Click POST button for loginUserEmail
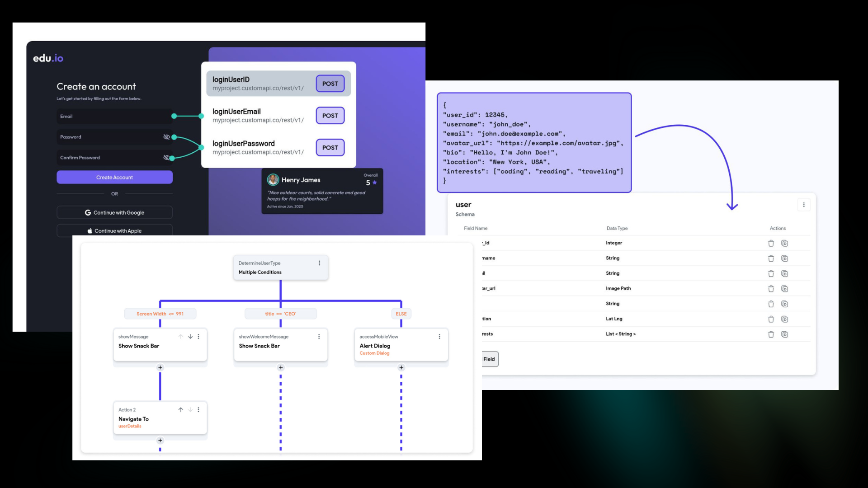 pos(330,116)
